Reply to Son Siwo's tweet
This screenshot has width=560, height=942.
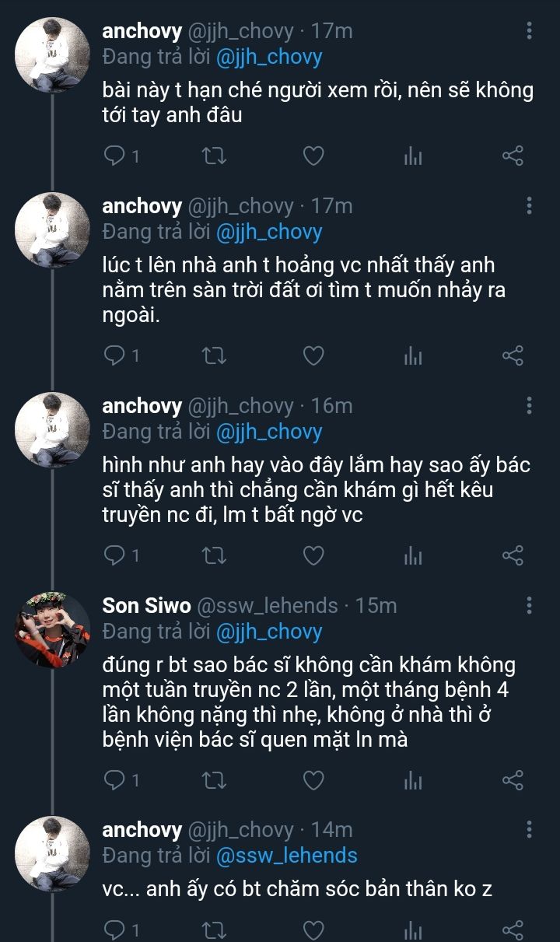115,779
